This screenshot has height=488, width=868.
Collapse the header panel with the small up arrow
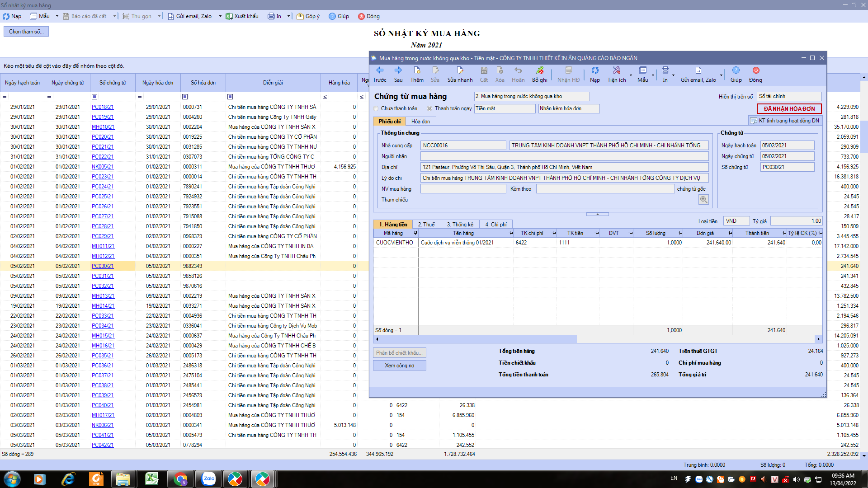[x=597, y=214]
